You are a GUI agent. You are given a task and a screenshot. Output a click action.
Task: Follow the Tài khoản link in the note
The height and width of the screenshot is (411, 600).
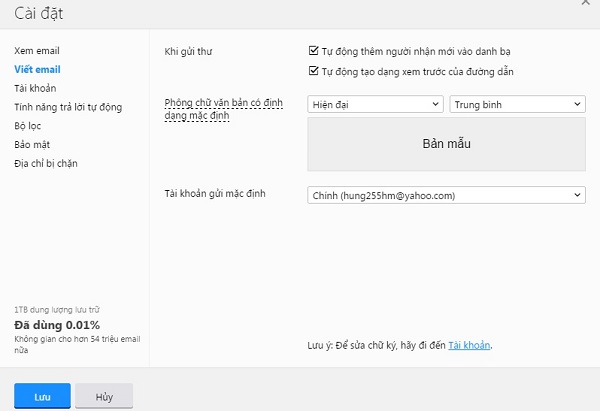click(x=469, y=346)
